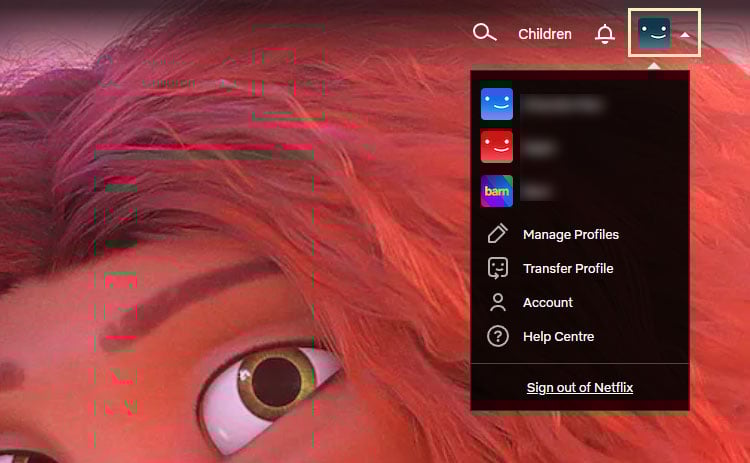Open the notifications bell
Image resolution: width=750 pixels, height=463 pixels.
coord(605,34)
